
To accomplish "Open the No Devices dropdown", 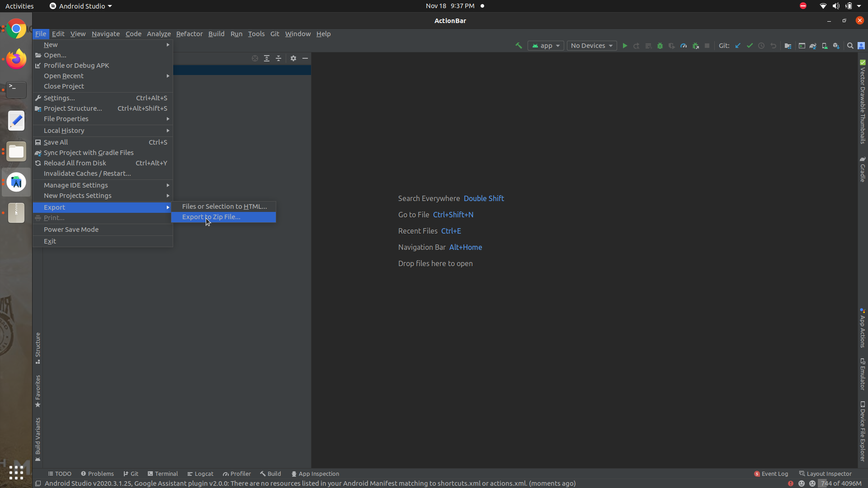I will [592, 46].
